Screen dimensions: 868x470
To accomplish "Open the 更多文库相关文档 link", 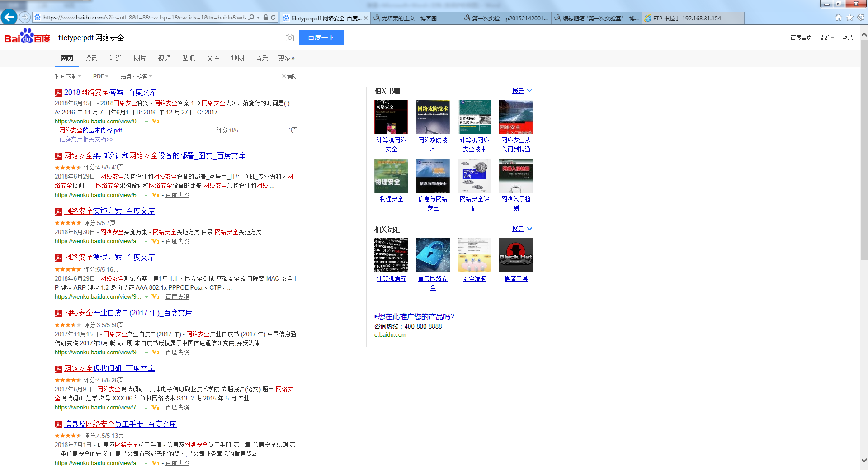I will (x=86, y=140).
